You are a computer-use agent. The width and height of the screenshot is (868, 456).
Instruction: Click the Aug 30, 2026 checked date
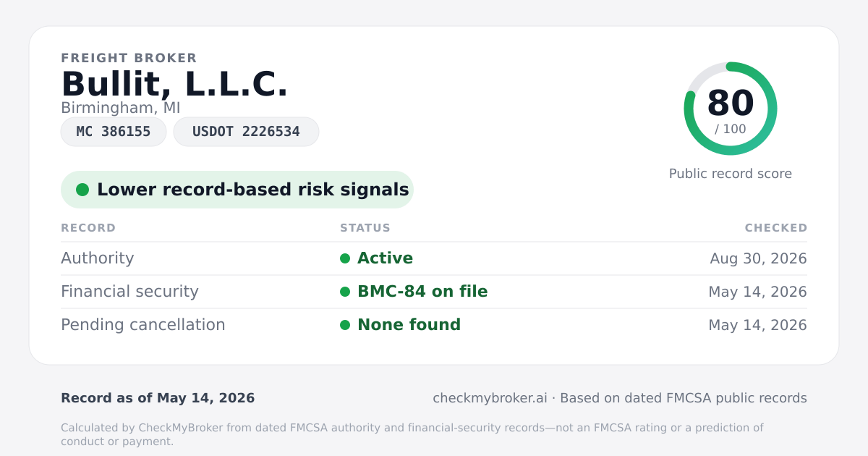[x=759, y=258]
